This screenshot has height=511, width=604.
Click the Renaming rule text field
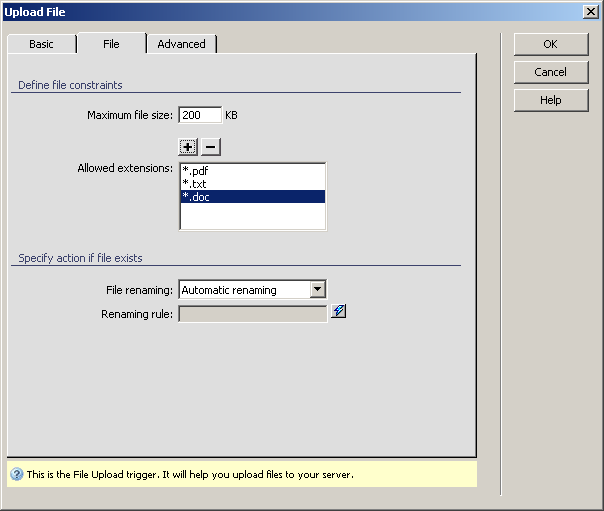252,314
